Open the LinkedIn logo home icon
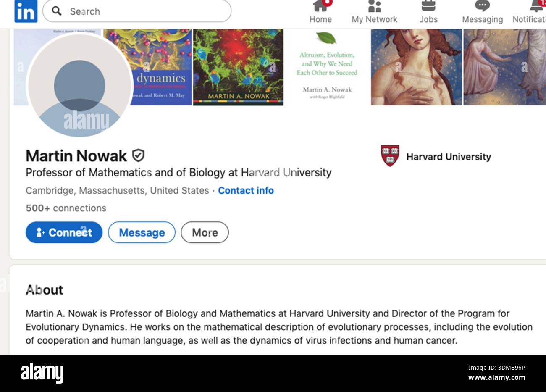The width and height of the screenshot is (546, 392). tap(26, 11)
